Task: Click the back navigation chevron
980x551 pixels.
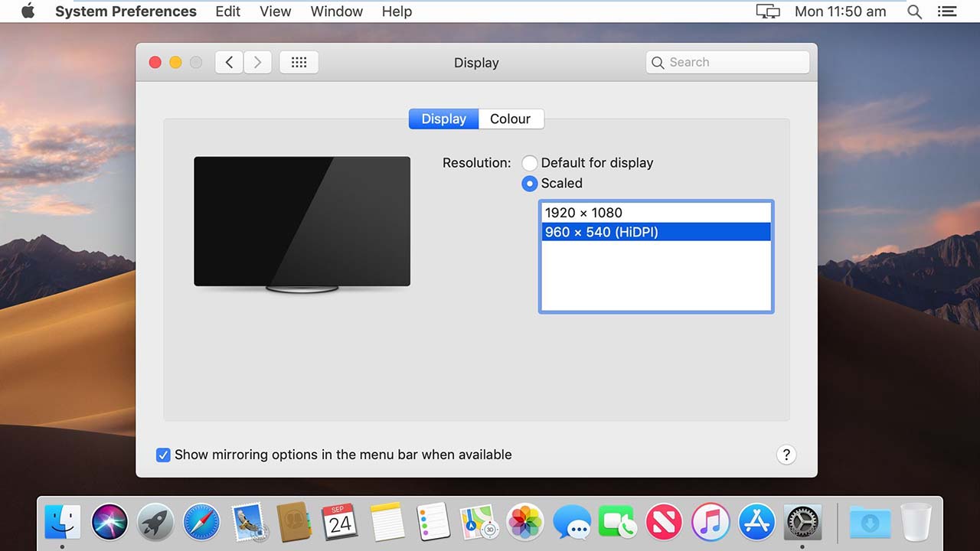Action: 228,62
